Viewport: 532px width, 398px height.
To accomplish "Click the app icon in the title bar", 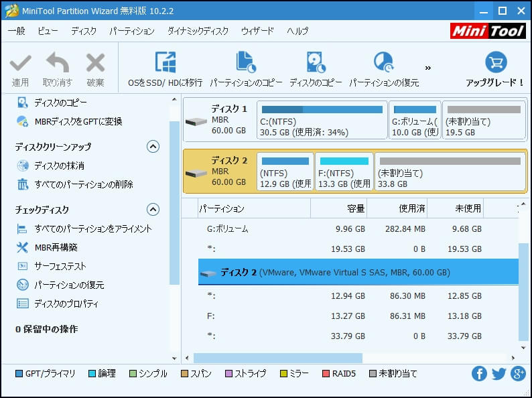I will 11,11.
